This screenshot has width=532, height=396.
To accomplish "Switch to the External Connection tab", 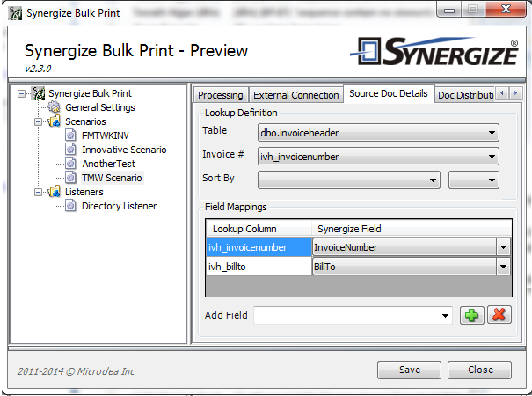I will click(295, 95).
